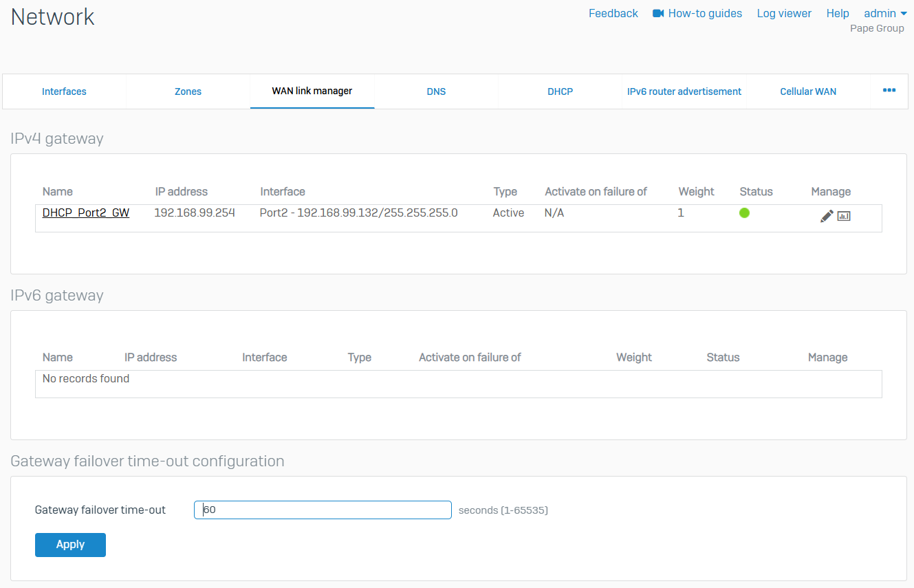
Task: Open the Zones tab
Action: pyautogui.click(x=188, y=91)
